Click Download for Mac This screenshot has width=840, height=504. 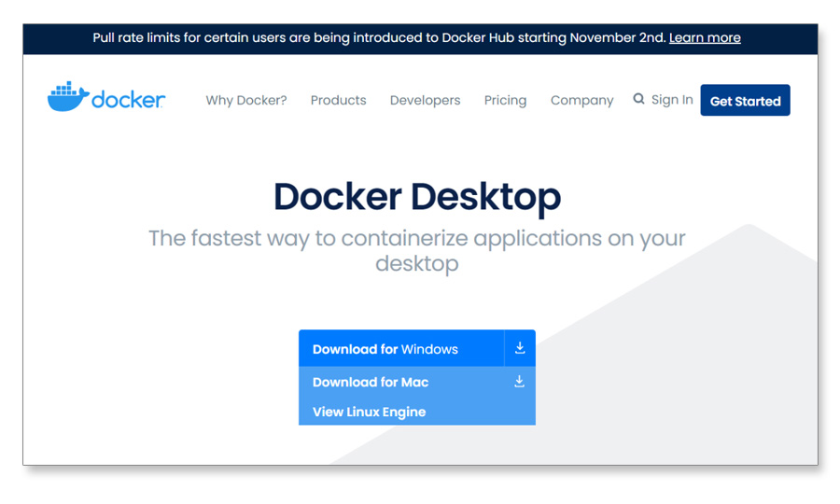pos(417,382)
